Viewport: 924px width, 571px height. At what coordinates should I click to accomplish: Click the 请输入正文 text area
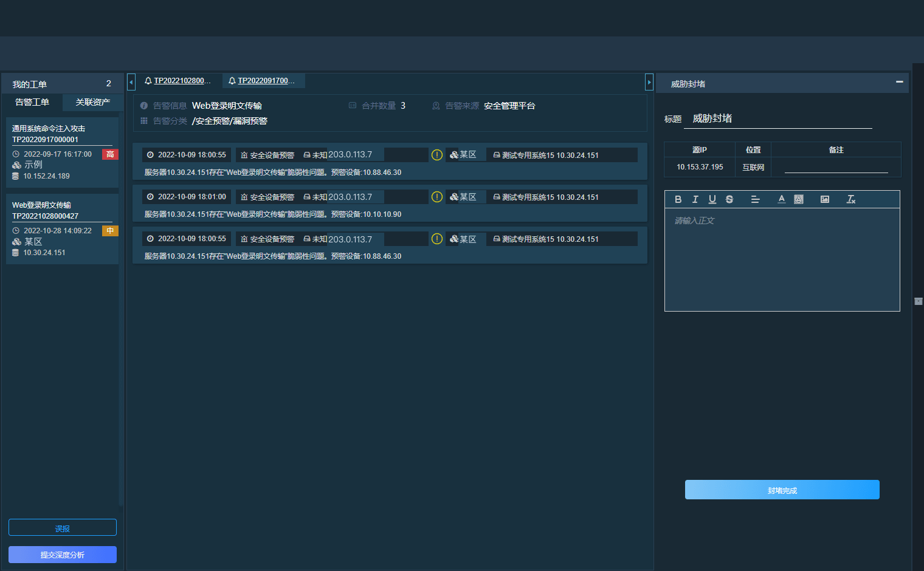pyautogui.click(x=782, y=259)
